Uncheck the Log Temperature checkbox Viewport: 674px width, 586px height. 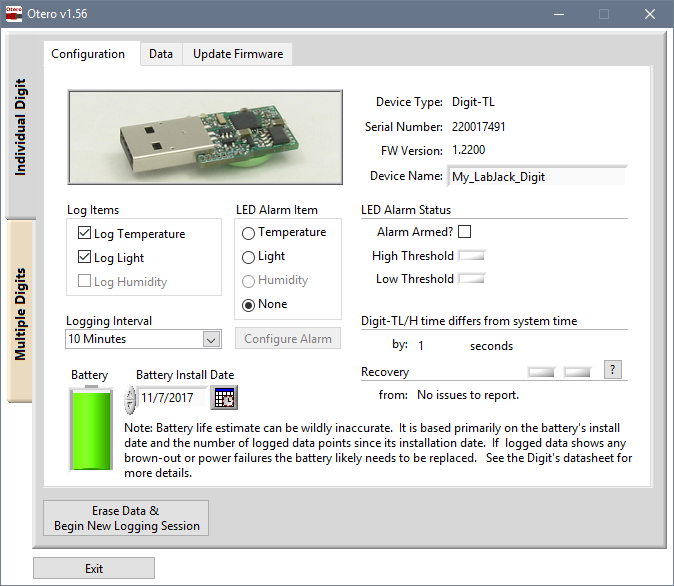pyautogui.click(x=84, y=234)
